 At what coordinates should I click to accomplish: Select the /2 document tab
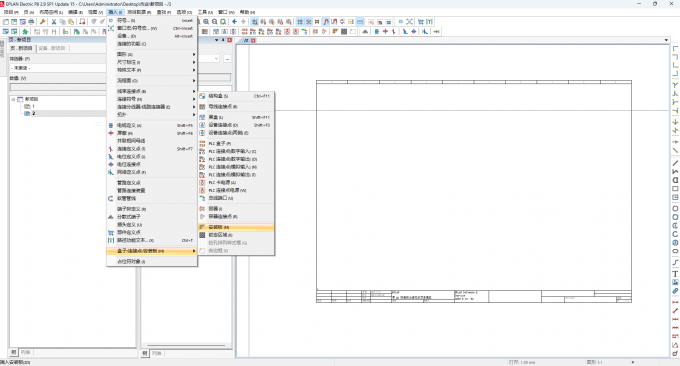click(246, 40)
